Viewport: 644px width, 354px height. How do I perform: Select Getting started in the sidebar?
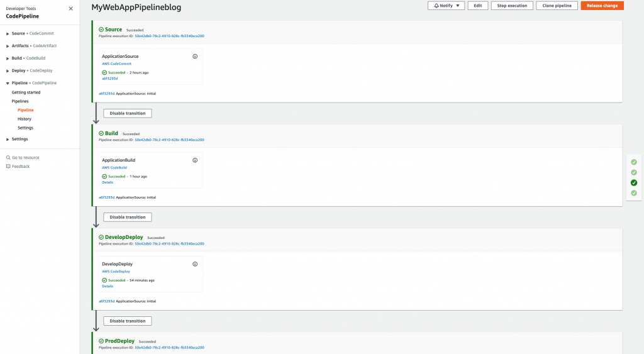click(26, 92)
